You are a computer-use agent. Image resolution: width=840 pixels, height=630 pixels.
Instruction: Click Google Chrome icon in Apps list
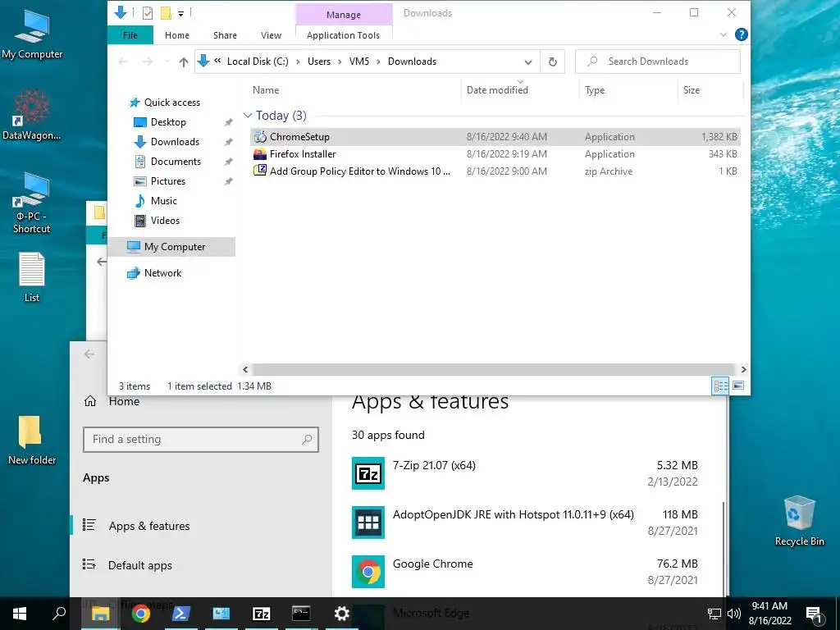coord(368,572)
